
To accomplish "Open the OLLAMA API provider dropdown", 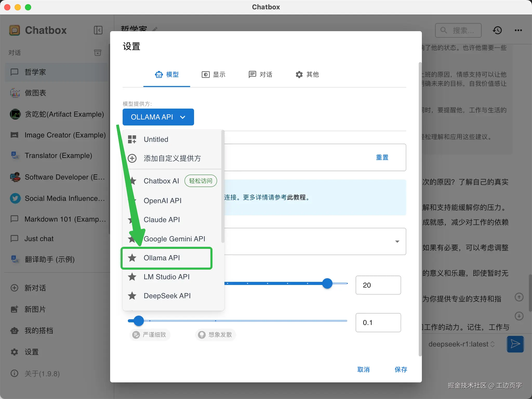I will (158, 117).
